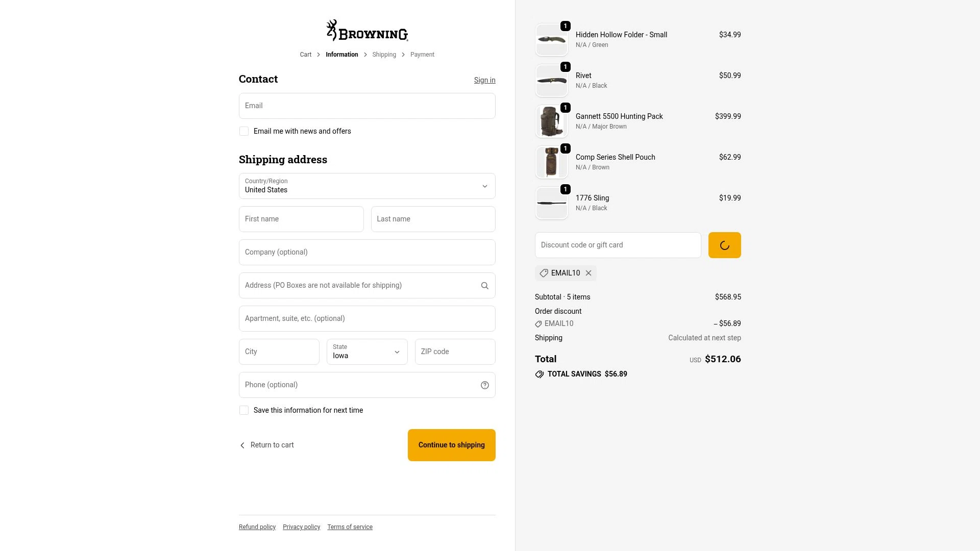980x551 pixels.
Task: Open the Country/Region dropdown
Action: 366,186
